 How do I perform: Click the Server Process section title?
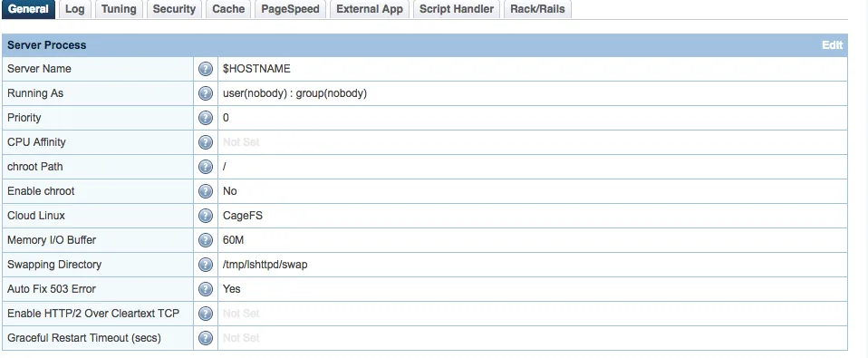(46, 45)
